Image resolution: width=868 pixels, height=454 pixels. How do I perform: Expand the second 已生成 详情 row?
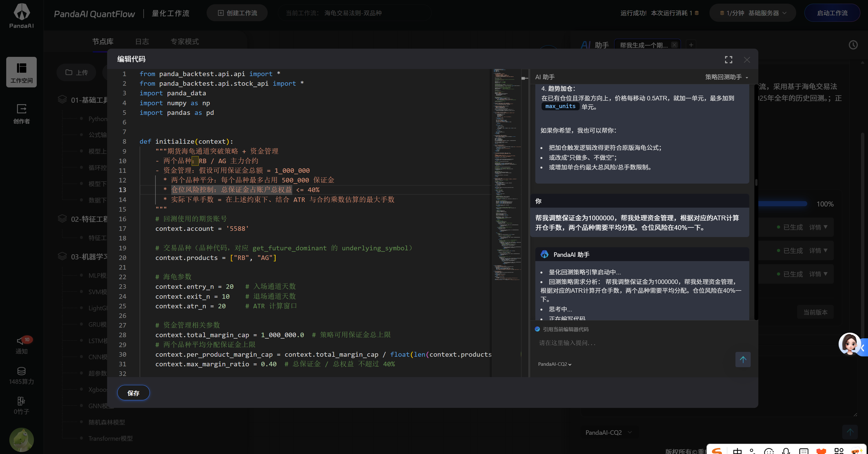click(x=818, y=251)
